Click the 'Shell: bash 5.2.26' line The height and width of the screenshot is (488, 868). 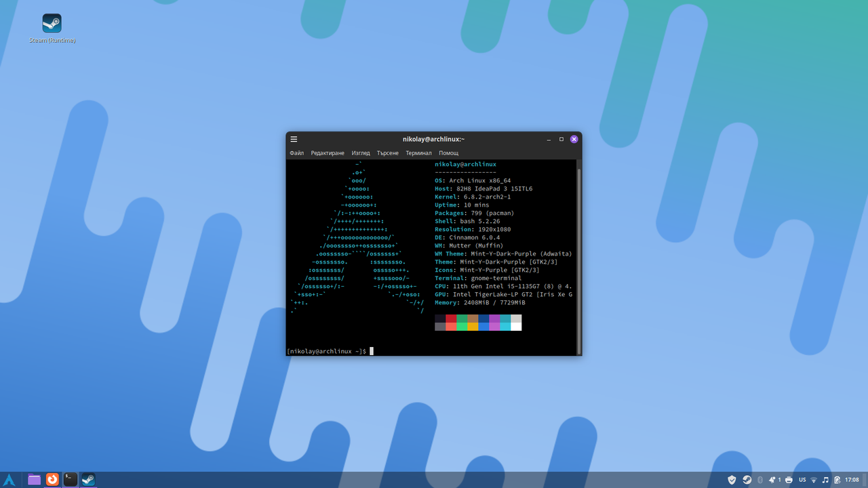[x=467, y=221]
